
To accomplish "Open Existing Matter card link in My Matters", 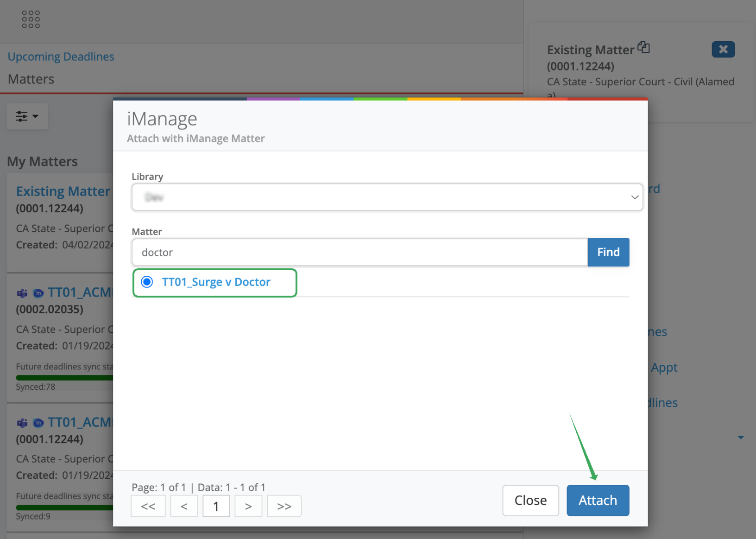I will (x=63, y=191).
